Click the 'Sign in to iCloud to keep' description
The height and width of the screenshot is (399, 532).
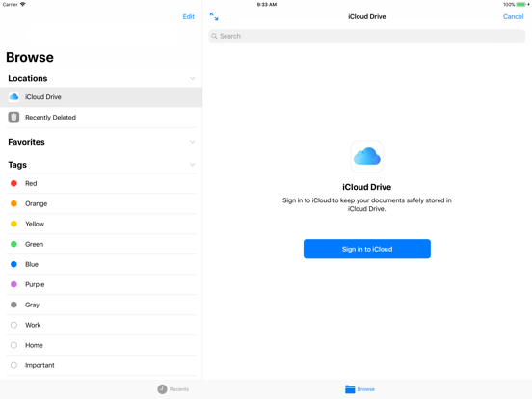367,204
